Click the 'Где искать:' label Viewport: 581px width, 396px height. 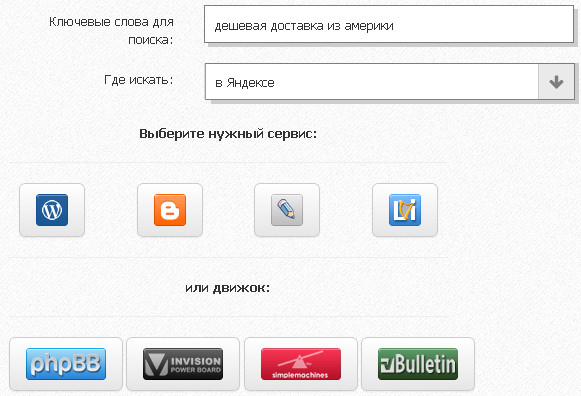(139, 80)
